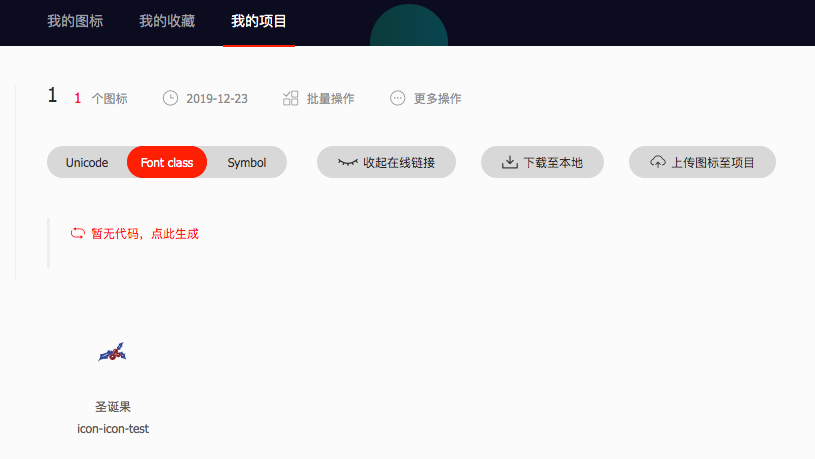Click the 更多操作 ellipsis icon
815x459 pixels.
[x=398, y=98]
